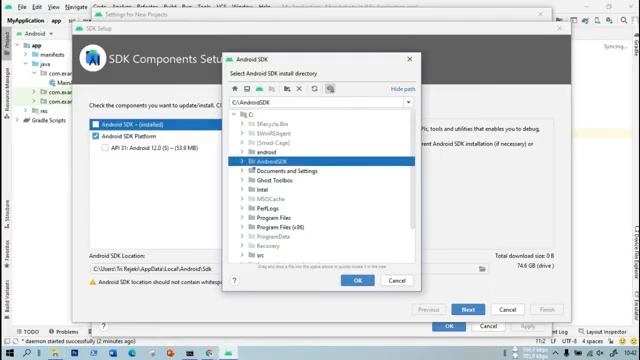This screenshot has width=640, height=360.
Task: Click Cancel in Settings for New Projects window
Action: click(x=488, y=326)
